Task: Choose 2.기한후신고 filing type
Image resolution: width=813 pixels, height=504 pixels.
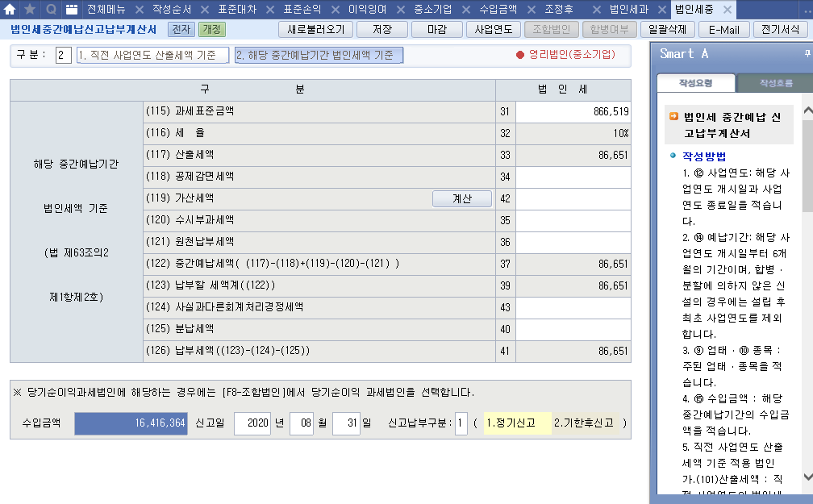Action: pos(586,423)
